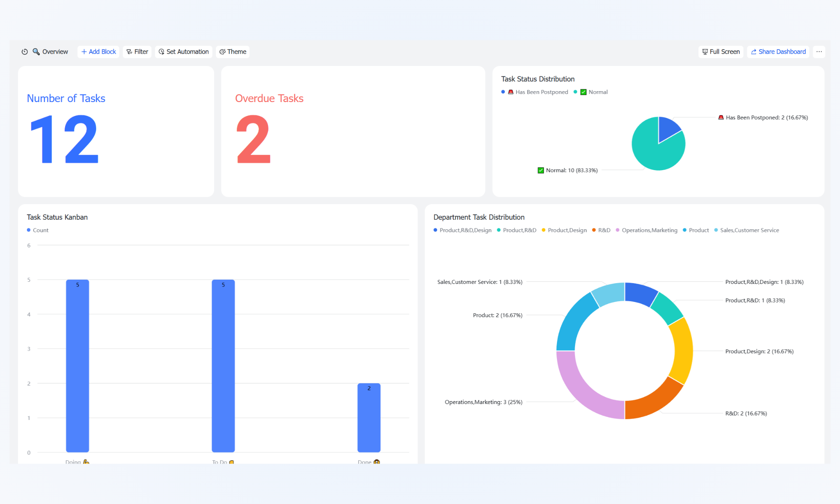
Task: Toggle the Normal legend item in pie chart
Action: click(591, 92)
